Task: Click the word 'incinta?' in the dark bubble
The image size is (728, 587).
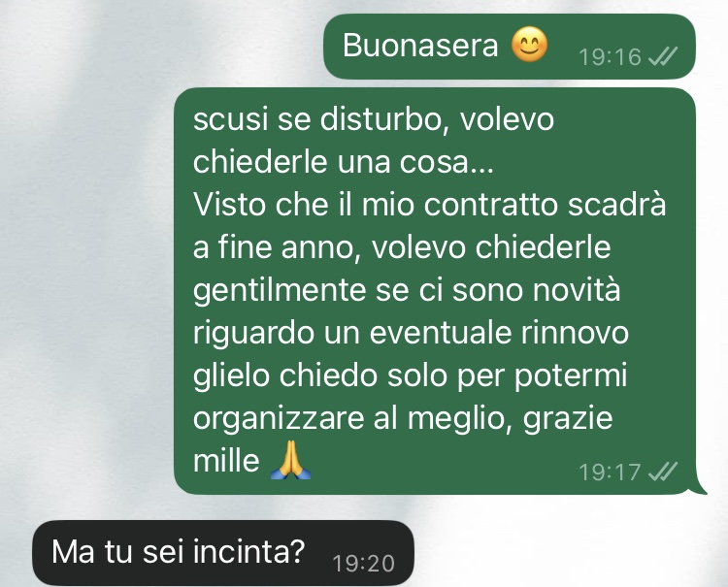Action: point(248,551)
